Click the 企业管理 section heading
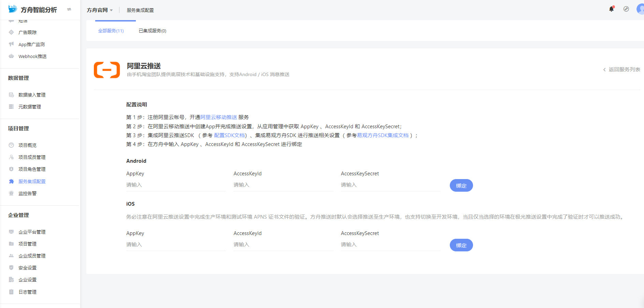This screenshot has height=308, width=644. [x=18, y=215]
